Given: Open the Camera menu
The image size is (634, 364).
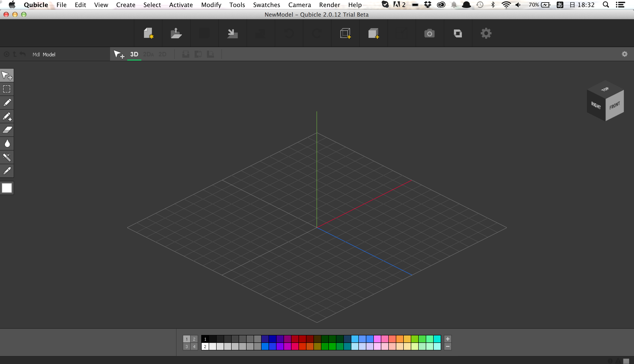Looking at the screenshot, I should tap(300, 5).
